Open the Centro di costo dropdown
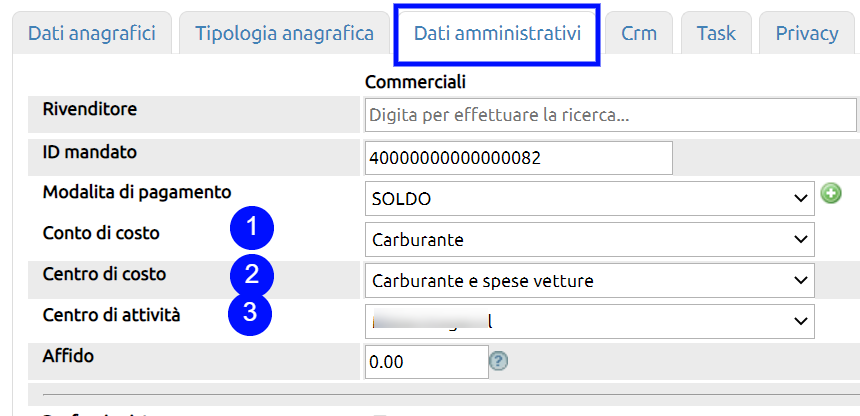This screenshot has height=416, width=860. point(589,281)
